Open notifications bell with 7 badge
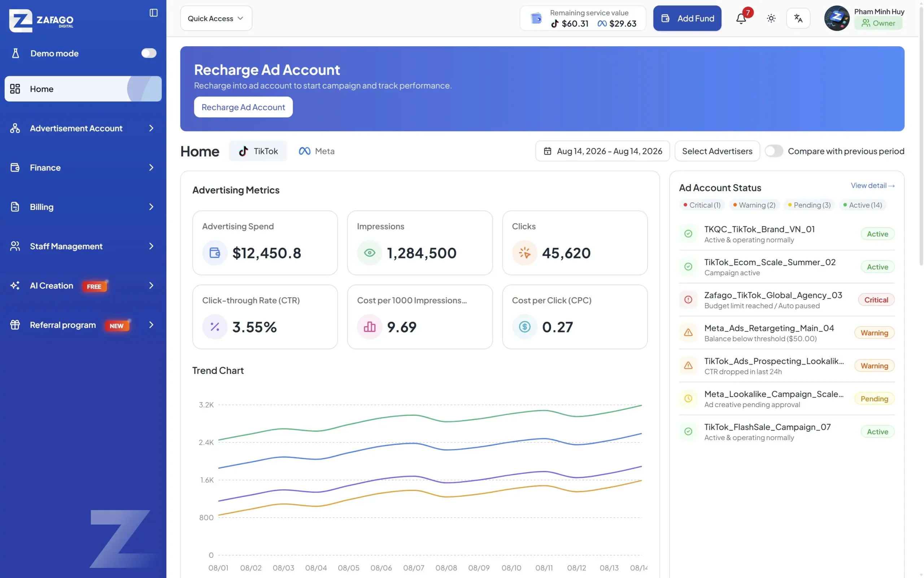This screenshot has height=578, width=924. tap(741, 18)
